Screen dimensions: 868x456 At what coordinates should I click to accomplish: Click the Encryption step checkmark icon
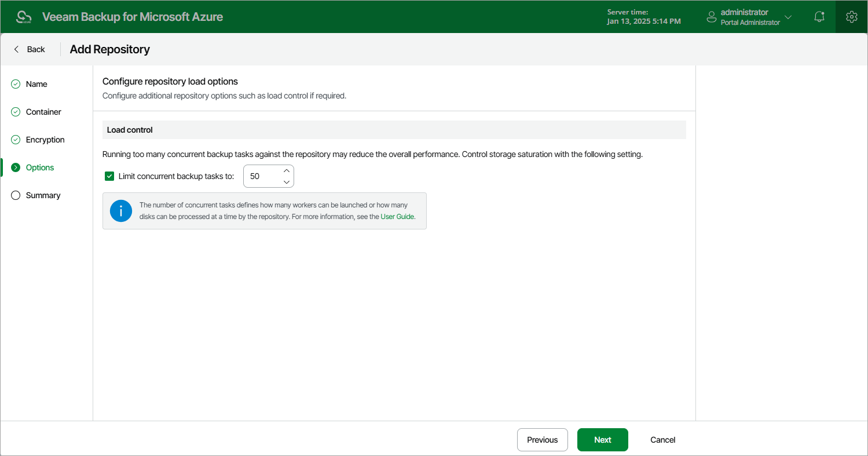(x=16, y=140)
